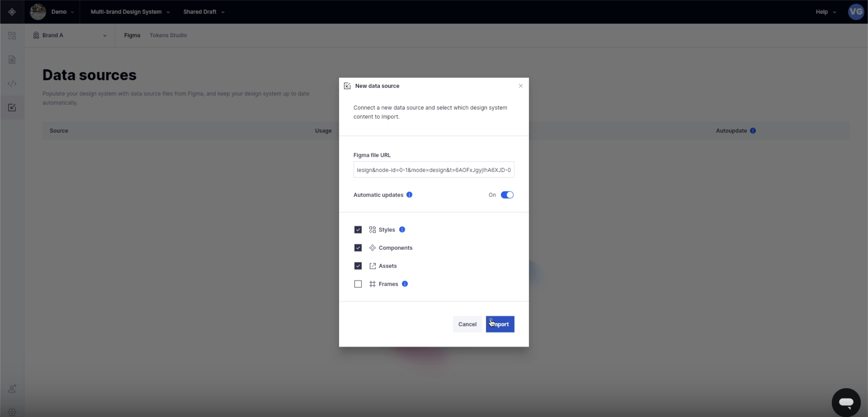The width and height of the screenshot is (868, 417).
Task: Click the Components label
Action: pos(395,248)
